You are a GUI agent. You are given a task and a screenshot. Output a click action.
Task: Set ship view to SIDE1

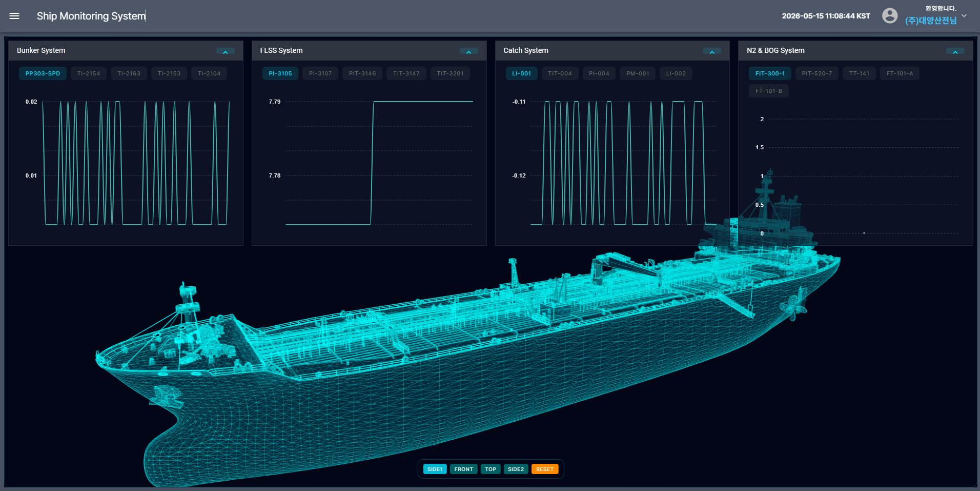pos(435,469)
